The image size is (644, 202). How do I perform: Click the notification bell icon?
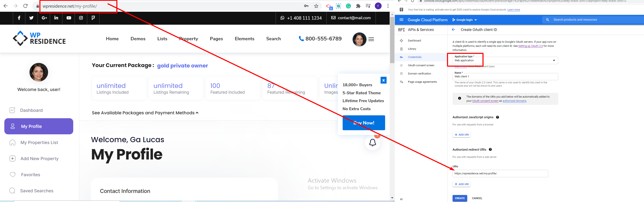(373, 143)
